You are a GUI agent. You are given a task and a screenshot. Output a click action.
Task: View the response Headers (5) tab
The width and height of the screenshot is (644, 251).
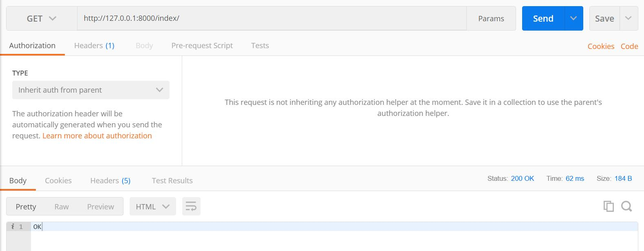[x=110, y=180]
